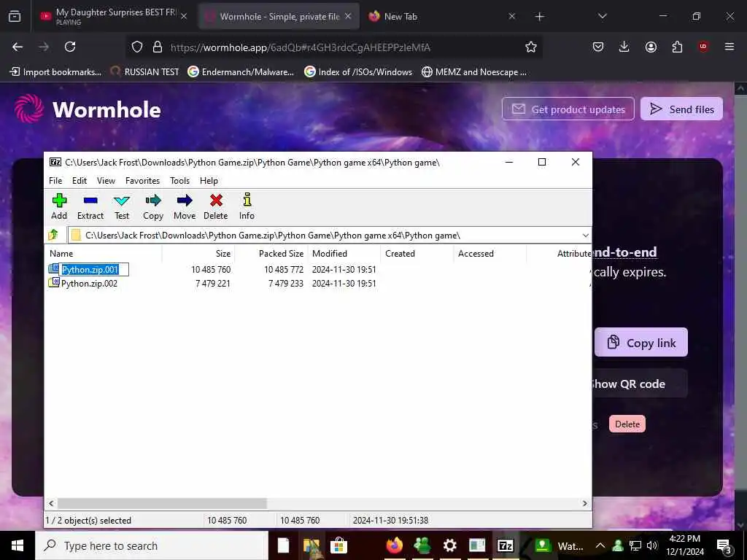Reload the Wormhole page
This screenshot has height=560, width=747.
(70, 47)
